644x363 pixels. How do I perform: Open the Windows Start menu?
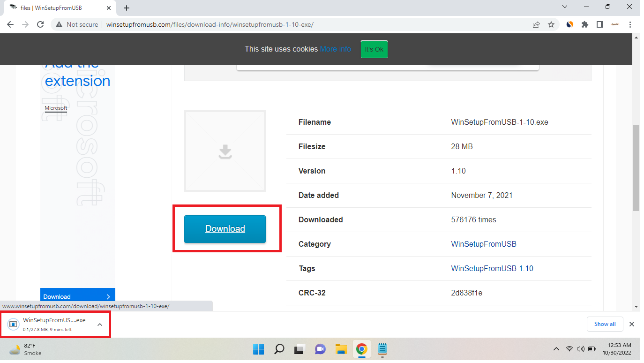coord(259,349)
